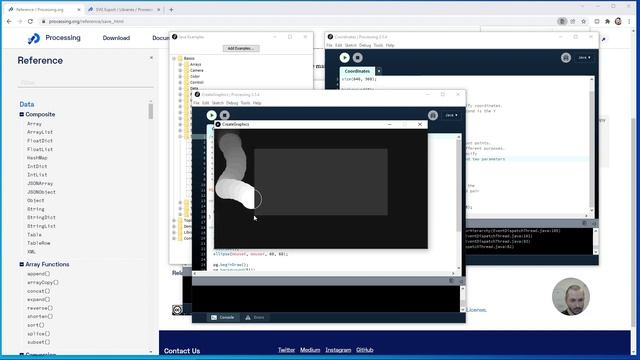Open TableRow reference entry

tap(39, 243)
